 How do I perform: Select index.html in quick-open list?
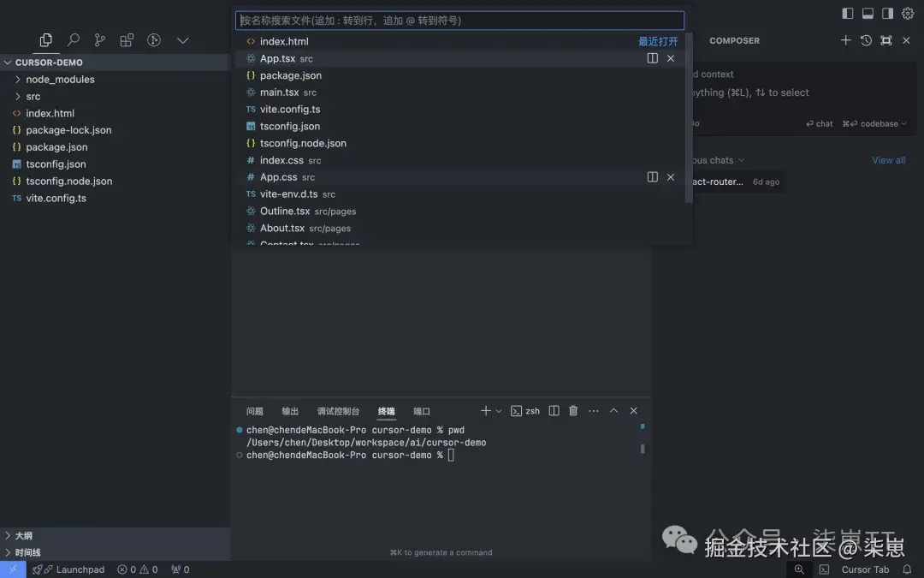(459, 41)
